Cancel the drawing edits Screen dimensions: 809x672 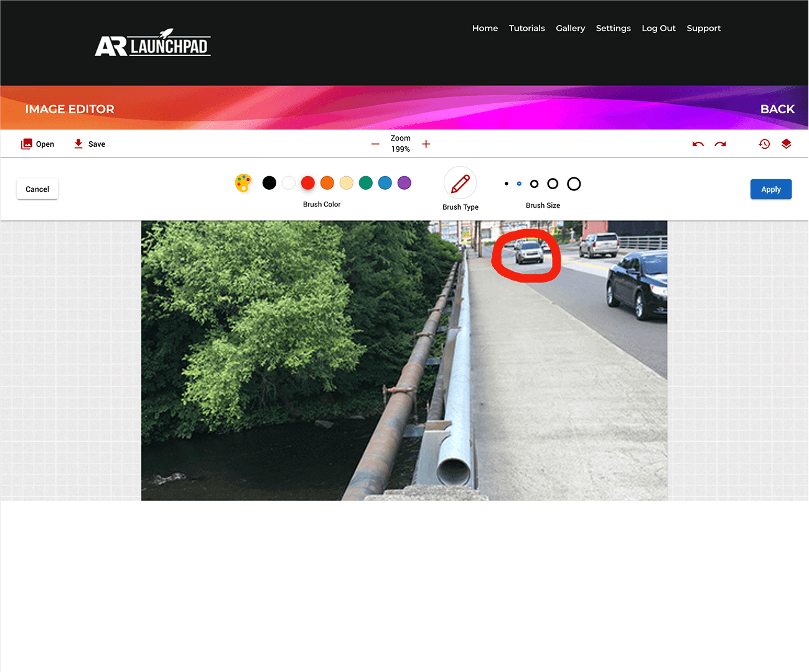[37, 189]
